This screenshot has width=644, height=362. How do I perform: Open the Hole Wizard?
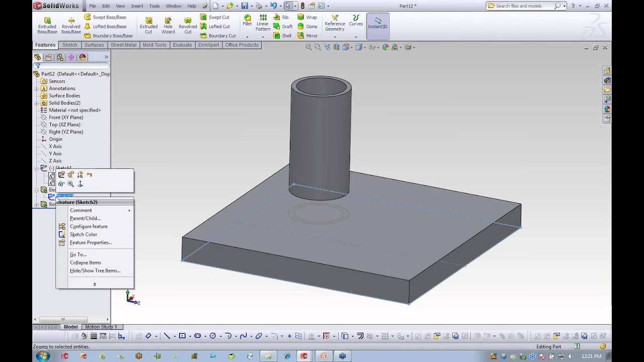pos(168,26)
